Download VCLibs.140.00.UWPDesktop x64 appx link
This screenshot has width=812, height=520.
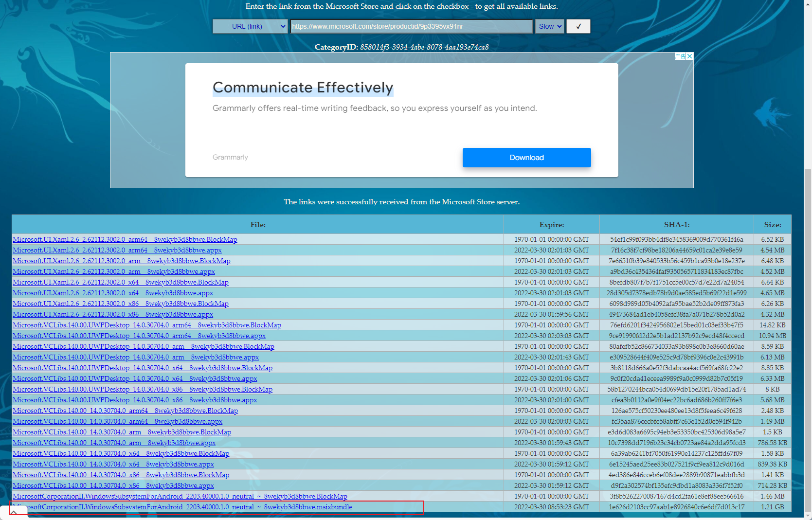point(135,378)
